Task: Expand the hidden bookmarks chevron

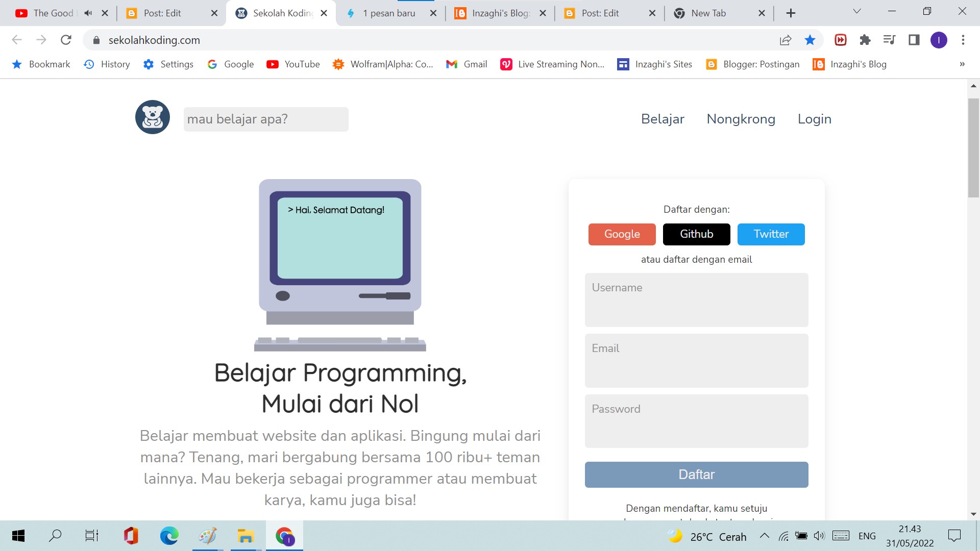Action: point(962,64)
